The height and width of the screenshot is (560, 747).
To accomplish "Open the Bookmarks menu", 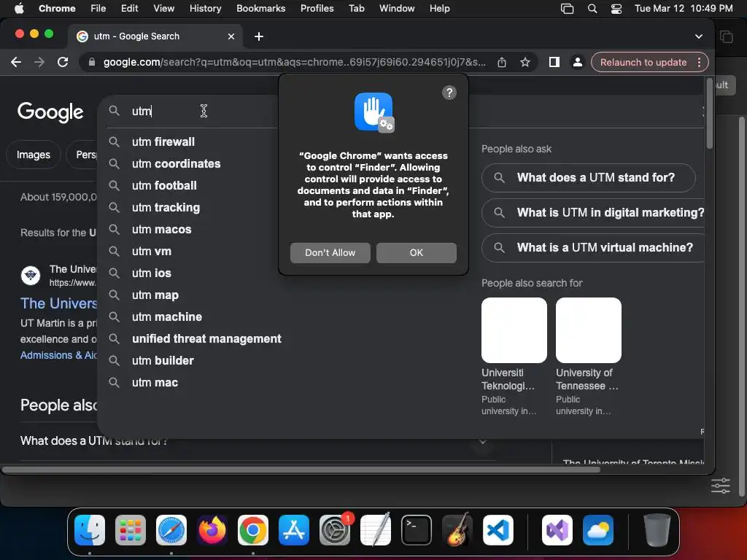I will pos(260,9).
